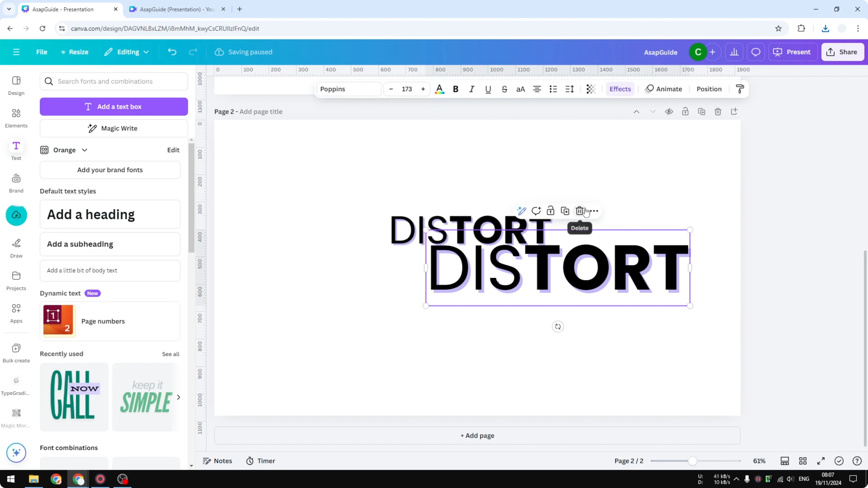Delete the selection via the trash icon
Image resolution: width=868 pixels, height=488 pixels.
pyautogui.click(x=580, y=211)
